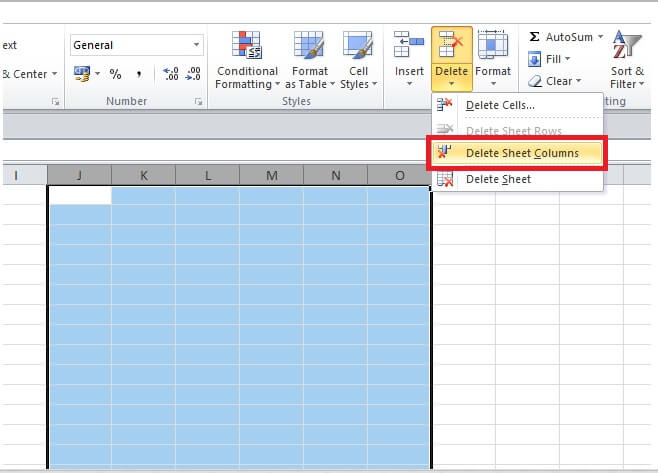This screenshot has height=473, width=658.
Task: Click the AutoSum label
Action: click(x=569, y=37)
